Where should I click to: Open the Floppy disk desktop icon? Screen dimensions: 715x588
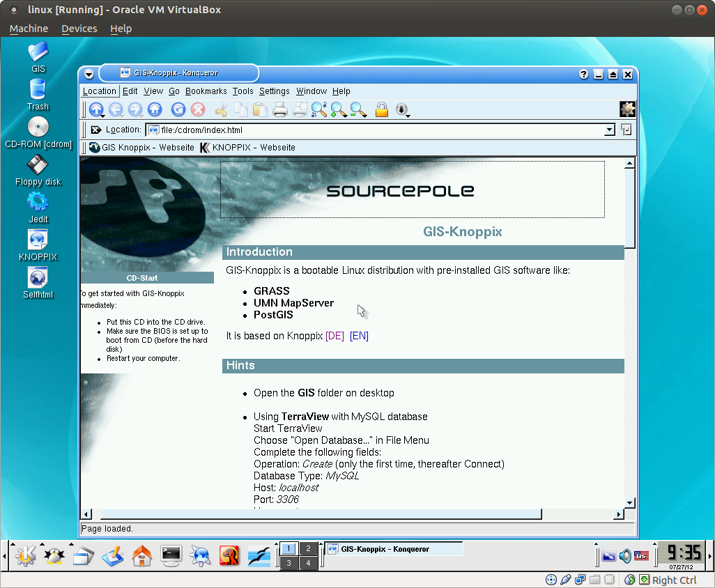point(38,171)
